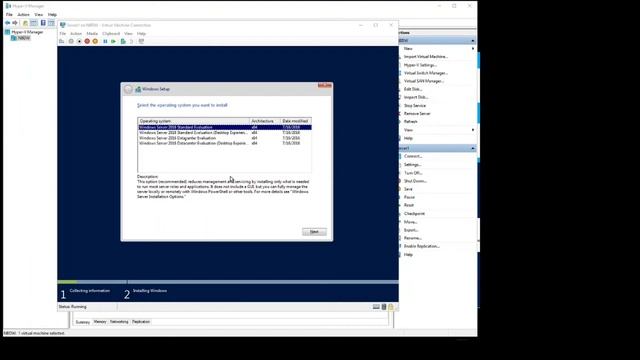Click the Start (grey circle) VM toolbar icon

pyautogui.click(x=71, y=41)
